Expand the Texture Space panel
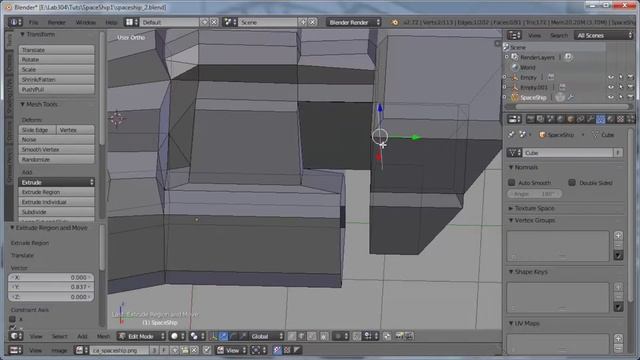 pyautogui.click(x=511, y=208)
